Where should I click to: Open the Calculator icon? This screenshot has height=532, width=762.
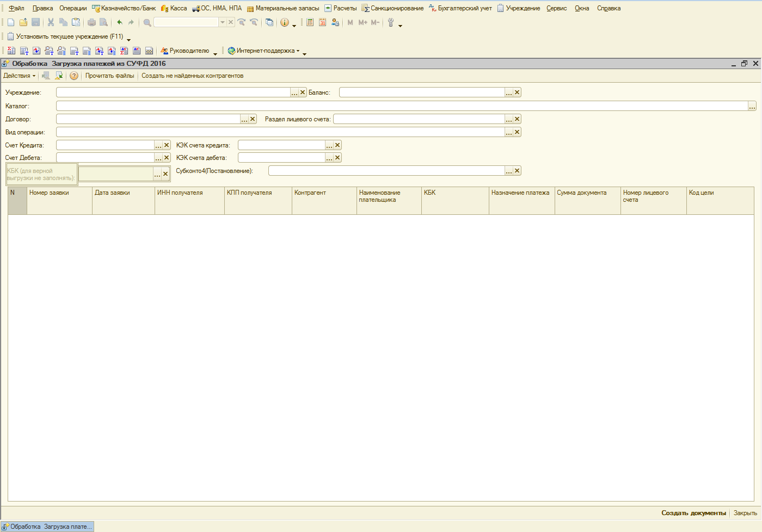tap(310, 22)
